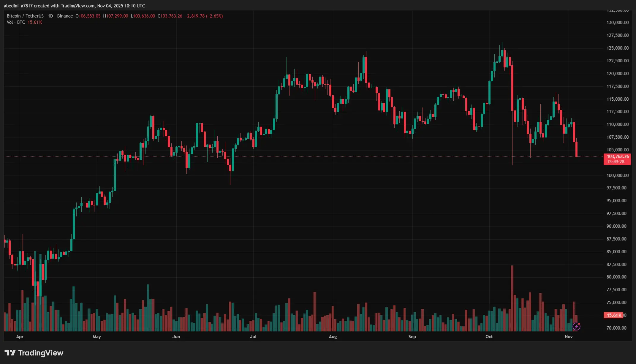Viewport: 636px width, 364px height.
Task: Click the Binance exchange label in legend
Action: pos(65,16)
